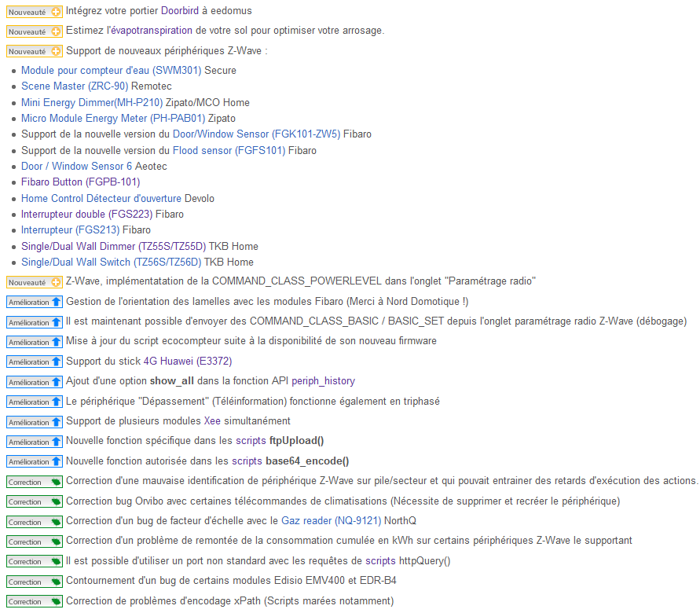Open the Doorbird link
The width and height of the screenshot is (700, 613).
click(180, 11)
